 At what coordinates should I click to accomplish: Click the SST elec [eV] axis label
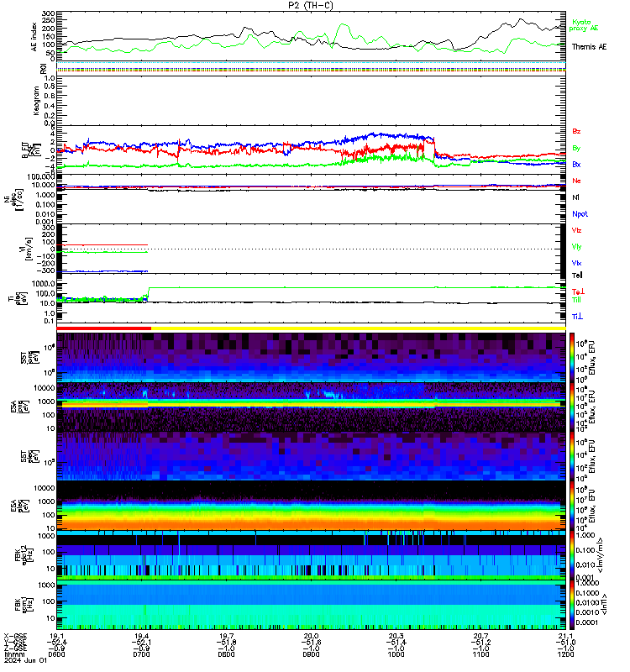[x=30, y=456]
